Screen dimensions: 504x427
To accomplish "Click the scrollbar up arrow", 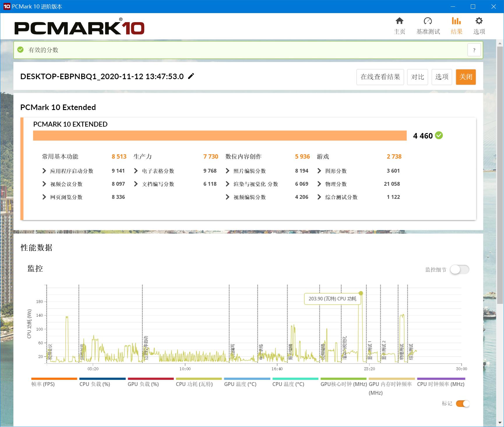I will coord(500,44).
